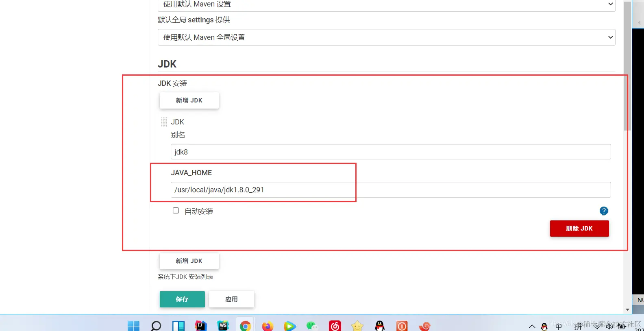Screen dimensions: 644x331
Task: Click the JDK 安装 label
Action: [172, 83]
